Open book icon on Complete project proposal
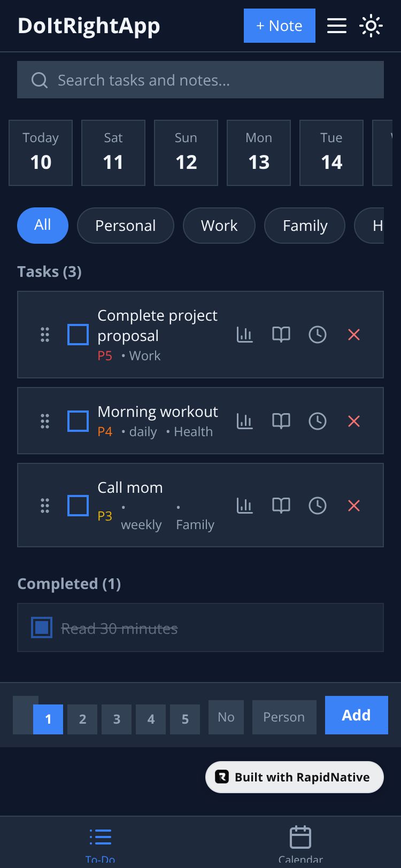Screen dimensions: 401x868 [x=281, y=335]
